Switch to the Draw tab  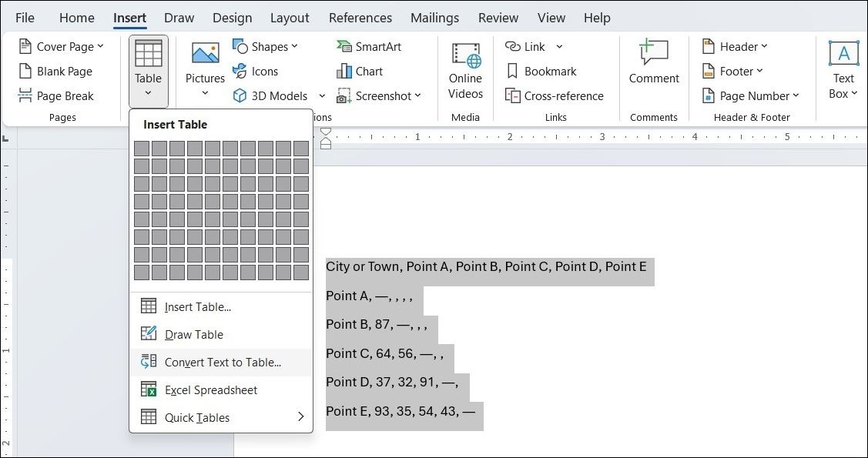pos(179,18)
